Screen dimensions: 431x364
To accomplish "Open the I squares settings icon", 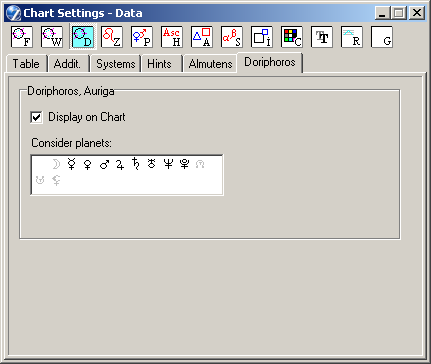I will point(262,37).
